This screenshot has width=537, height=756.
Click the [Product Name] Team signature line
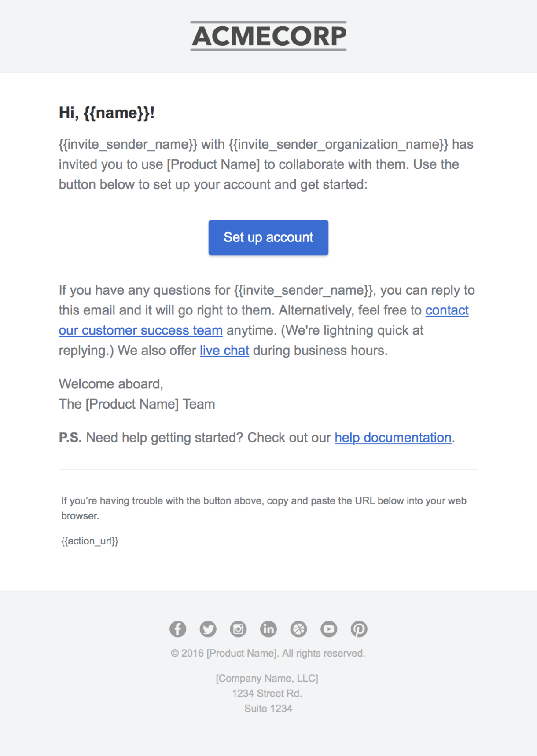[137, 404]
